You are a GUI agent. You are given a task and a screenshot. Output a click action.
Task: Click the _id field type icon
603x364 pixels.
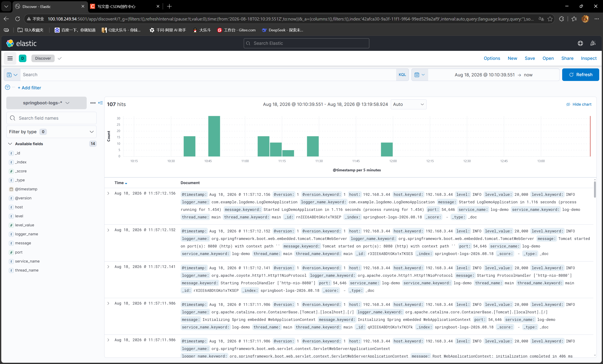pos(11,153)
